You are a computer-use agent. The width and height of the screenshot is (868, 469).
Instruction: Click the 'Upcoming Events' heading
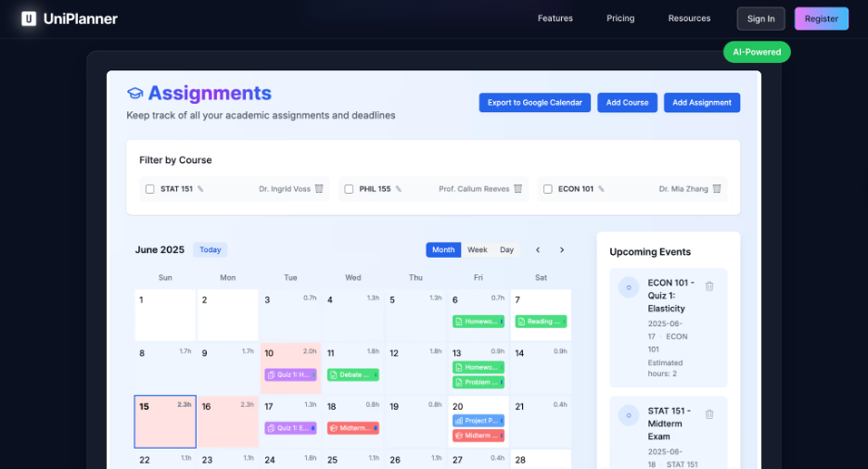[650, 252]
